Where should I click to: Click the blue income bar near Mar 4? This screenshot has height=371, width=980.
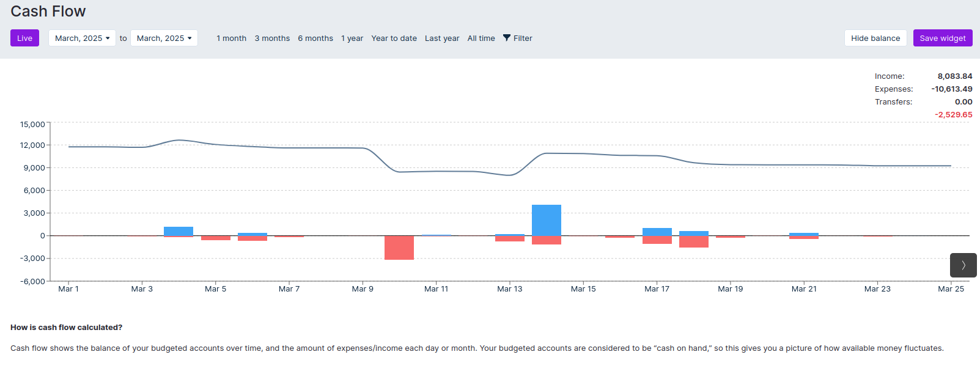179,231
